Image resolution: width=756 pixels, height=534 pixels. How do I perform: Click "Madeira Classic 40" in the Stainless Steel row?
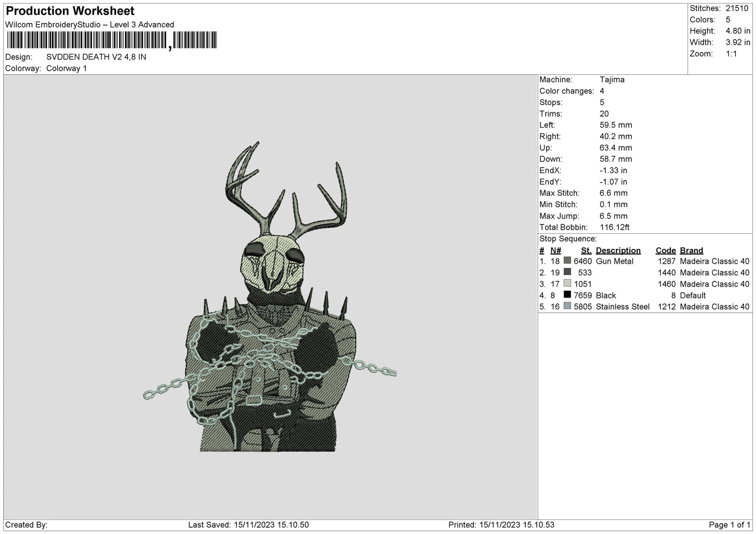click(x=715, y=307)
